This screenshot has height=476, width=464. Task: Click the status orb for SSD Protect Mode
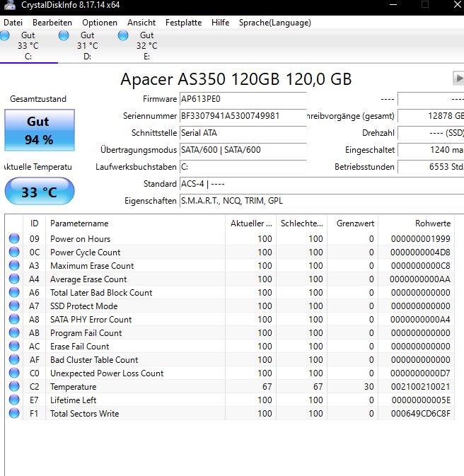[14, 306]
